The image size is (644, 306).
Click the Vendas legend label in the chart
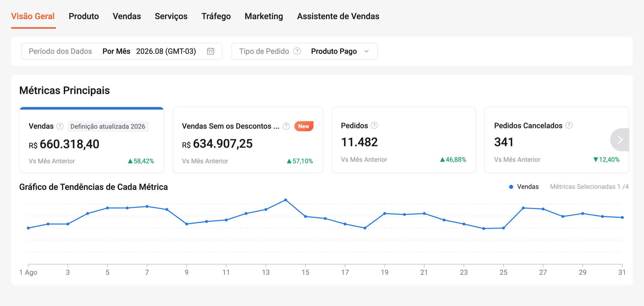[528, 187]
